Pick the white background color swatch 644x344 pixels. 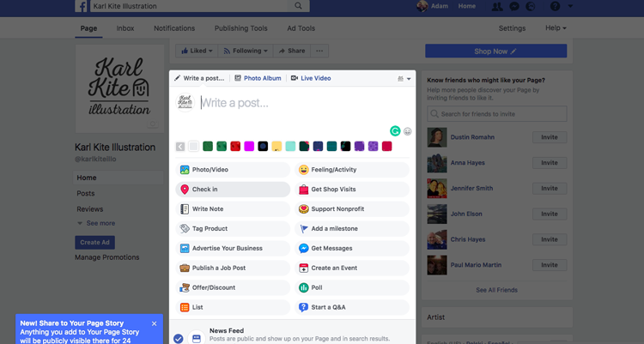click(x=194, y=147)
